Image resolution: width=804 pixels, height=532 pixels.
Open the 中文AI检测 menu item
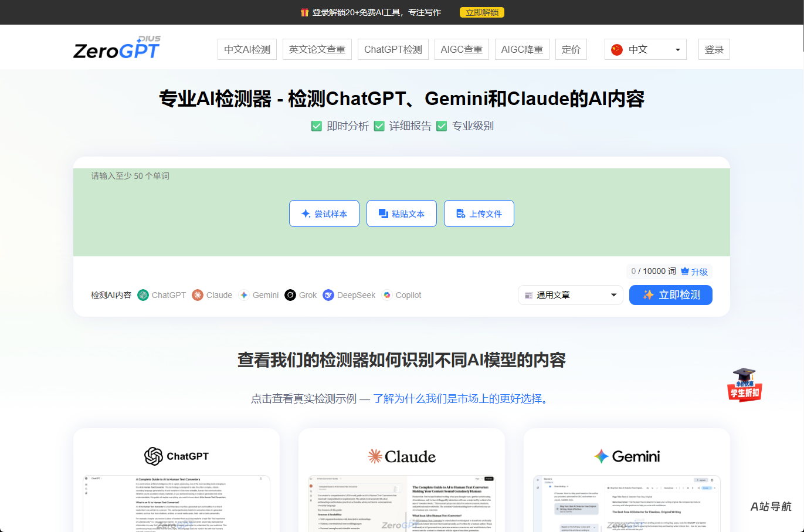point(247,49)
